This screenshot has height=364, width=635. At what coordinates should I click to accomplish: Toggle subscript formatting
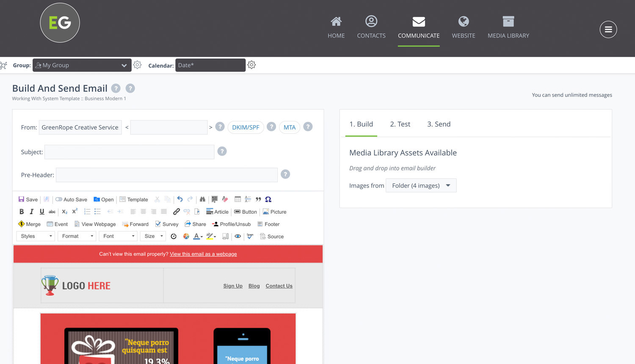(x=65, y=212)
